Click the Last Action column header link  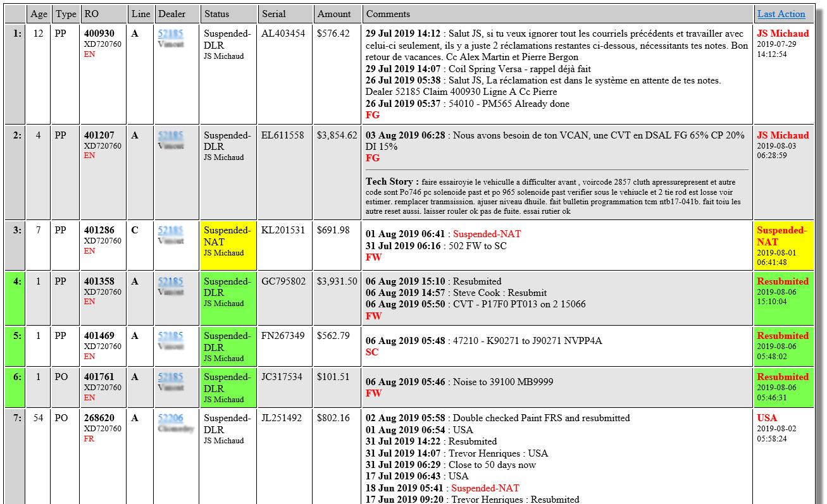pos(781,14)
